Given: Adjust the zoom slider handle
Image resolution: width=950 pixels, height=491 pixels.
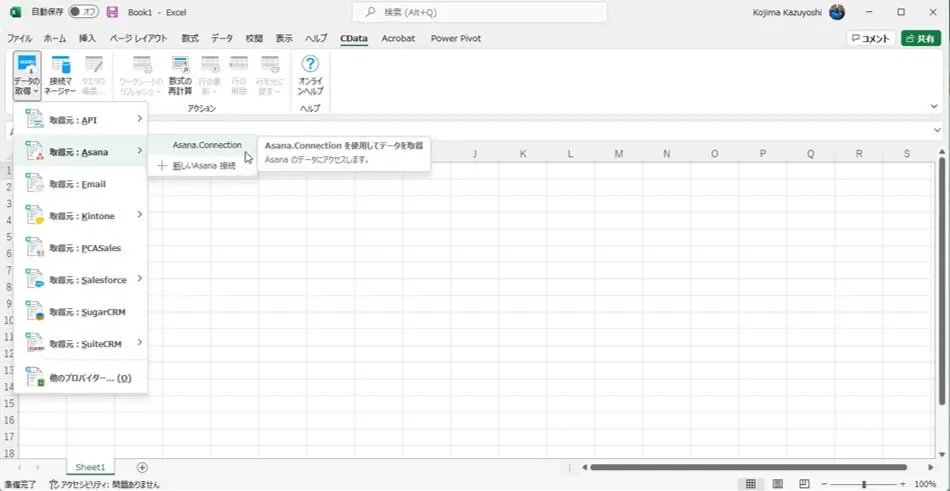Looking at the screenshot, I should [x=864, y=484].
